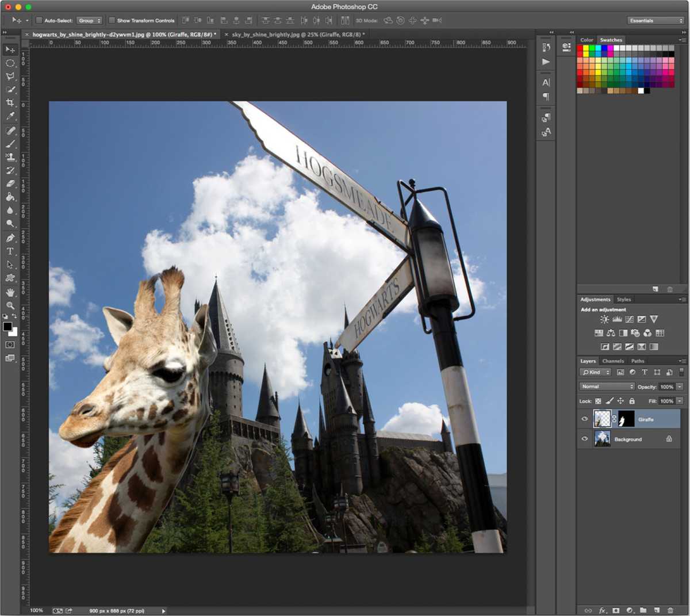690x616 pixels.
Task: Hide the Background layer
Action: tap(585, 439)
